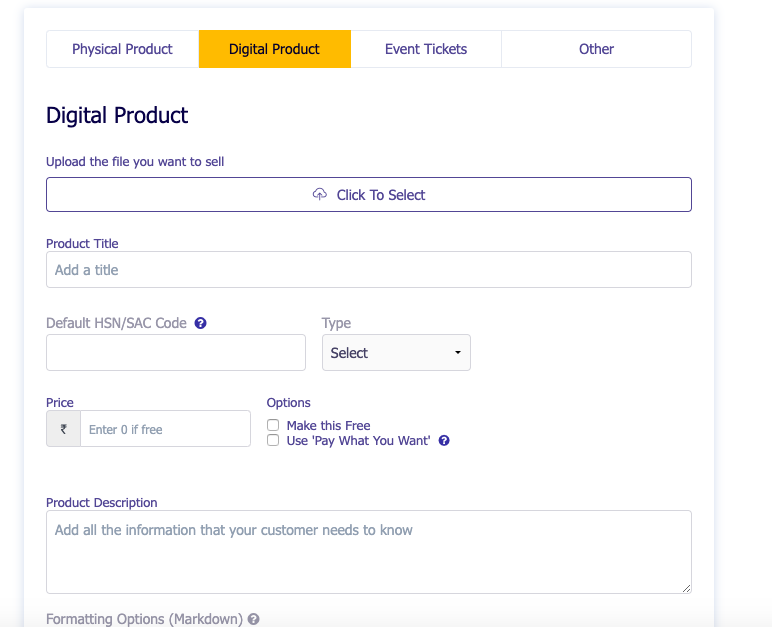Click the Formatting Options help icon
The image size is (772, 627).
(254, 619)
